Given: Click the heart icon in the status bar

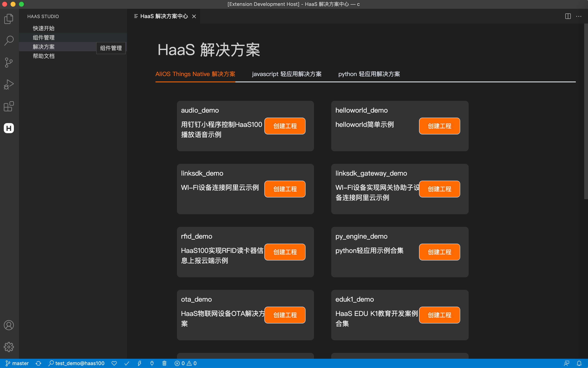Looking at the screenshot, I should point(115,363).
